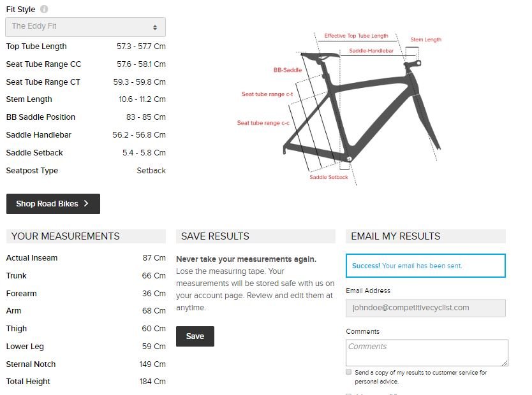This screenshot has width=532, height=395.
Task: Click the Seat tube range c-c label
Action: (263, 123)
